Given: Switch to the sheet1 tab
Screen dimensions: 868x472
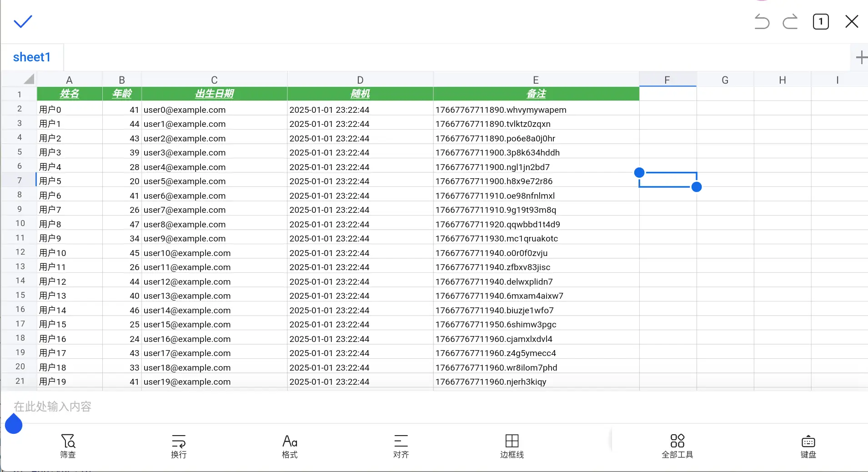Looking at the screenshot, I should point(32,57).
